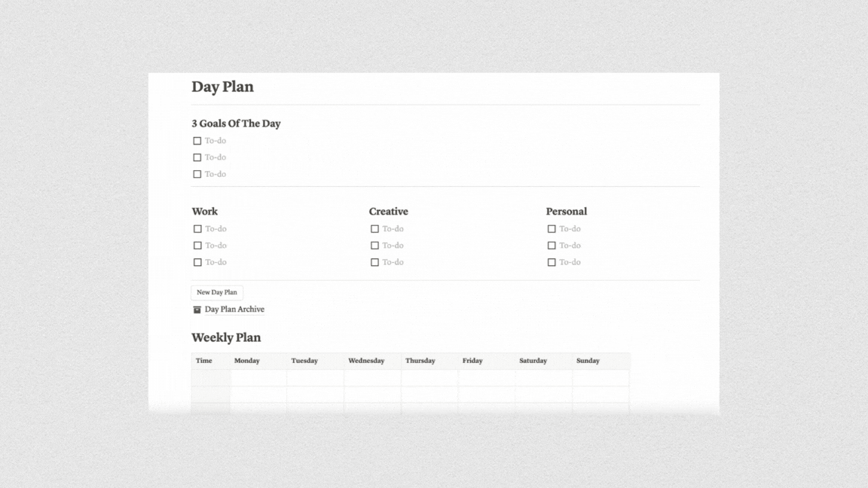Toggle third Personal to-do checkbox

[552, 262]
